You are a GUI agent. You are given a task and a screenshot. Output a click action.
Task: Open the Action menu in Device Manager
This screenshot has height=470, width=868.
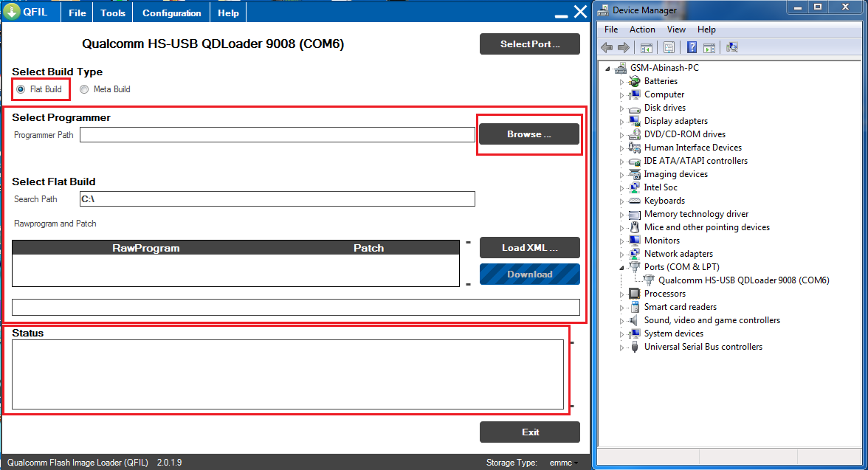pos(642,30)
